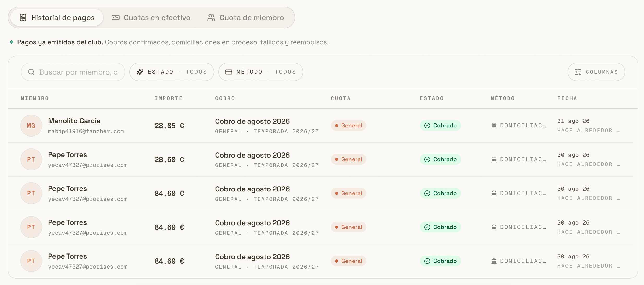Image resolution: width=644 pixels, height=285 pixels.
Task: Click the card icon in Método filter
Action: [229, 72]
